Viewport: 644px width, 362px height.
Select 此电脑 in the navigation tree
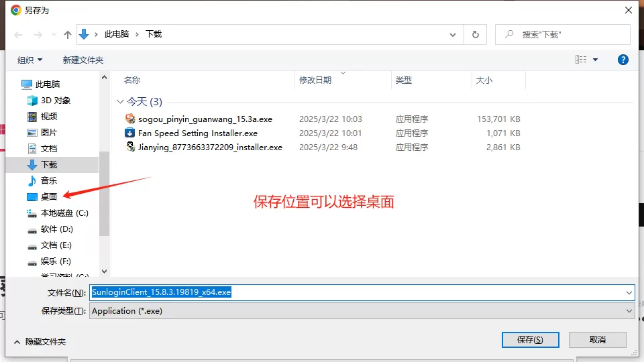47,84
